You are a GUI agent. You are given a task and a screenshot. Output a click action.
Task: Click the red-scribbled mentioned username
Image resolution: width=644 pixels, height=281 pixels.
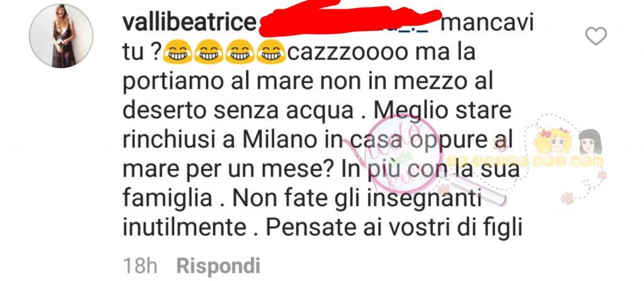click(x=349, y=18)
